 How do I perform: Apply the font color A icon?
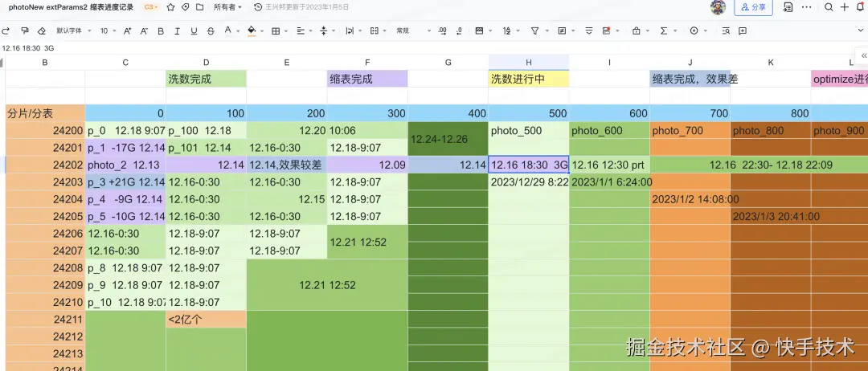(227, 31)
